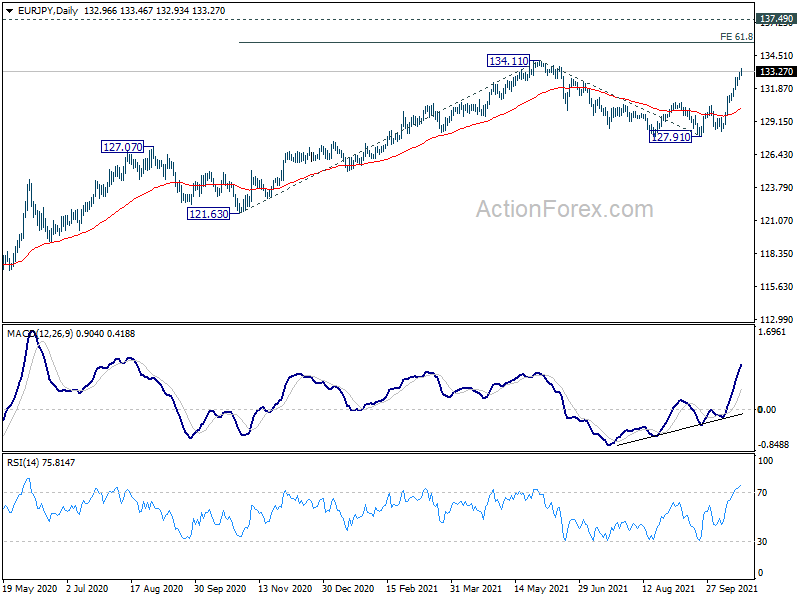Click the 134.110 price label
This screenshot has height=600, width=800.
(x=509, y=61)
